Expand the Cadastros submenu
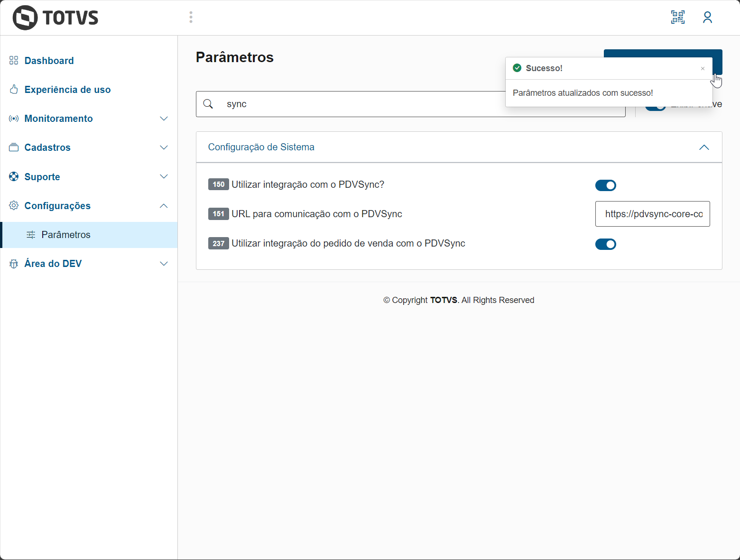This screenshot has width=740, height=560. tap(89, 147)
